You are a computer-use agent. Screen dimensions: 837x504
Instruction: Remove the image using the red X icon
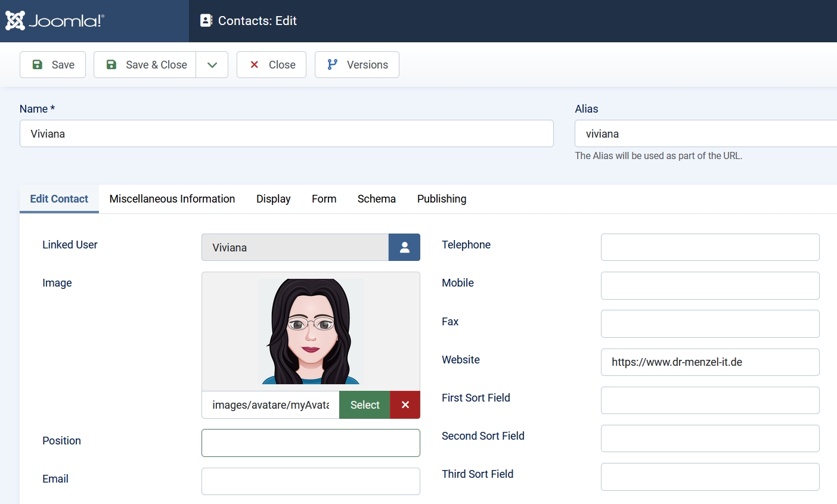click(405, 405)
